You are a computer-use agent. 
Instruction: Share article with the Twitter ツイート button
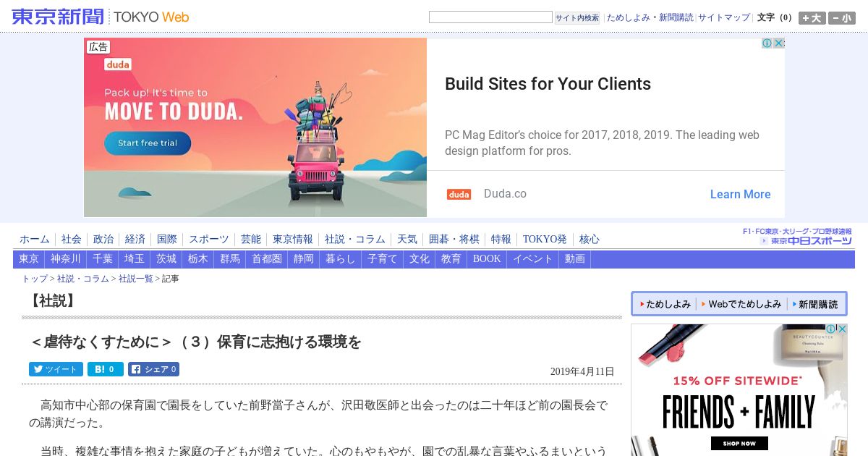pyautogui.click(x=56, y=369)
